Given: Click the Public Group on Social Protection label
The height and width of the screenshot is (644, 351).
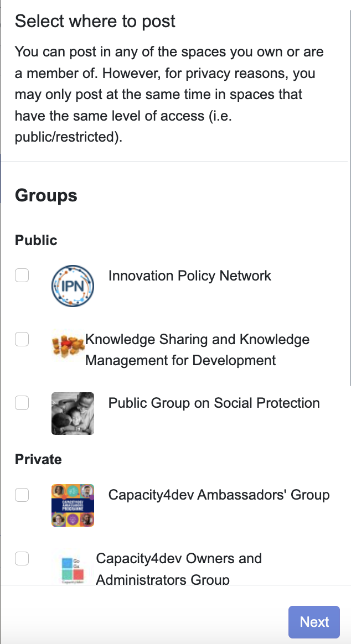Looking at the screenshot, I should tap(214, 403).
